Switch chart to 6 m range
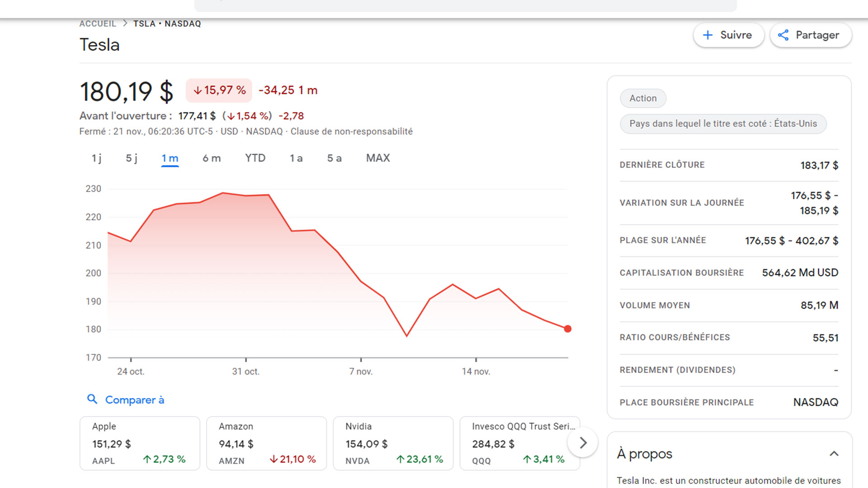868x488 pixels. tap(212, 158)
